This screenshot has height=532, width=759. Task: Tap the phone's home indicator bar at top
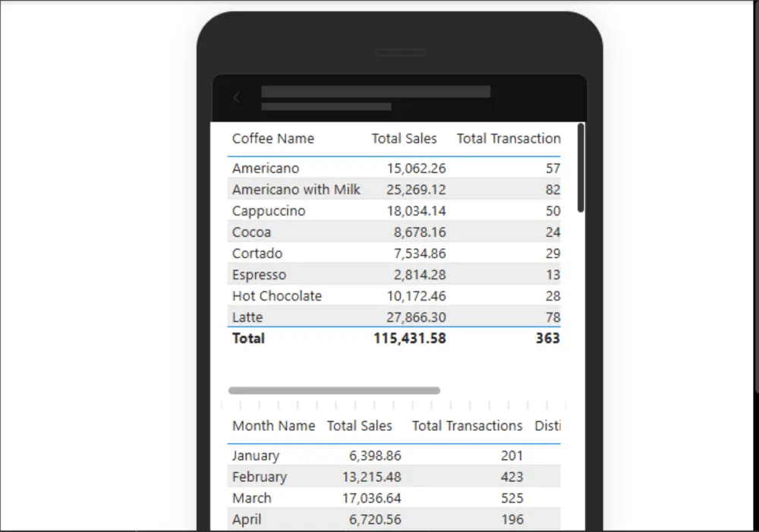(x=401, y=52)
